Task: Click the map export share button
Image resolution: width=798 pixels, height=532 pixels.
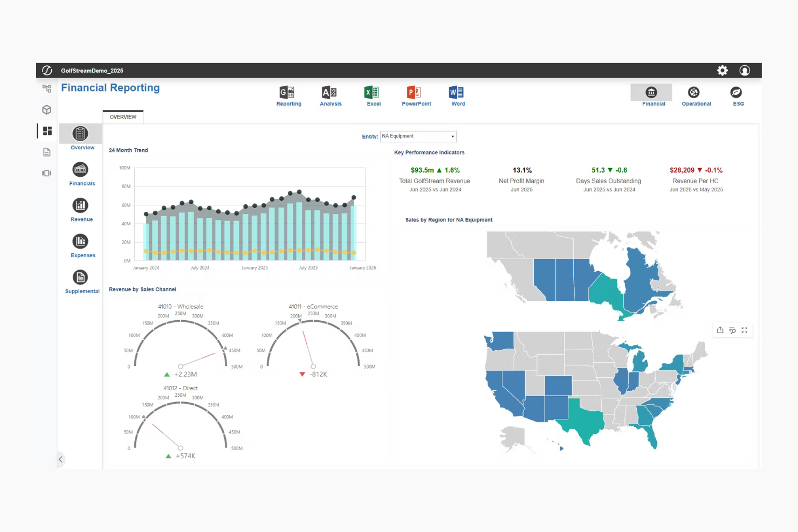Action: (x=720, y=330)
